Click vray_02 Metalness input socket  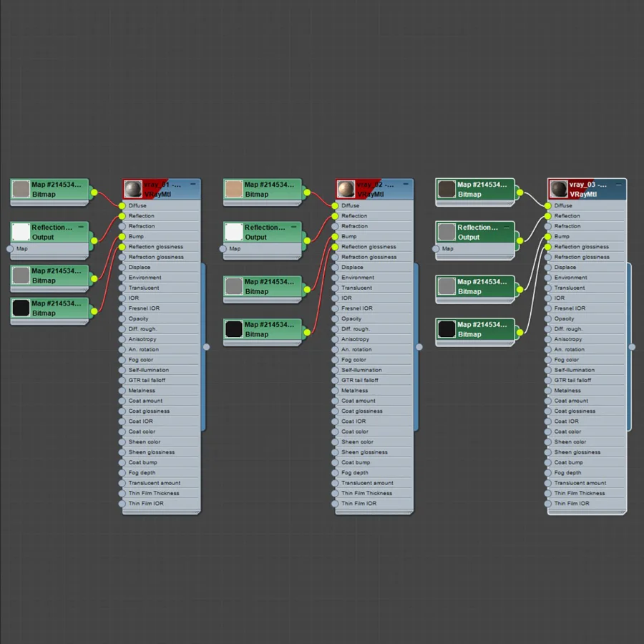(x=335, y=391)
